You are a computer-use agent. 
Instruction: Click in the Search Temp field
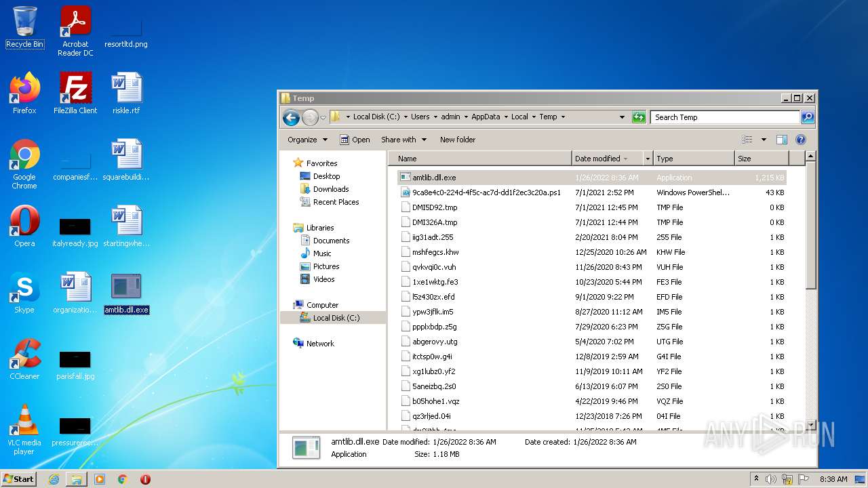point(725,117)
